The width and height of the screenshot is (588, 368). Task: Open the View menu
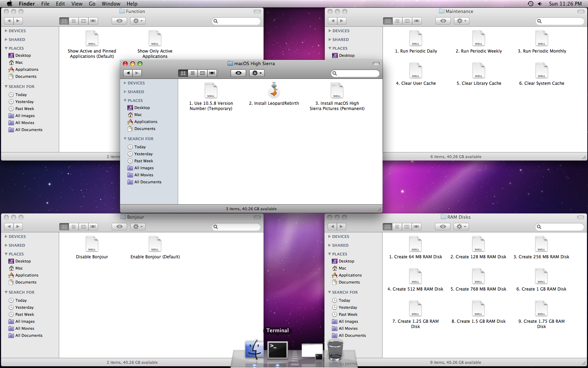(77, 4)
